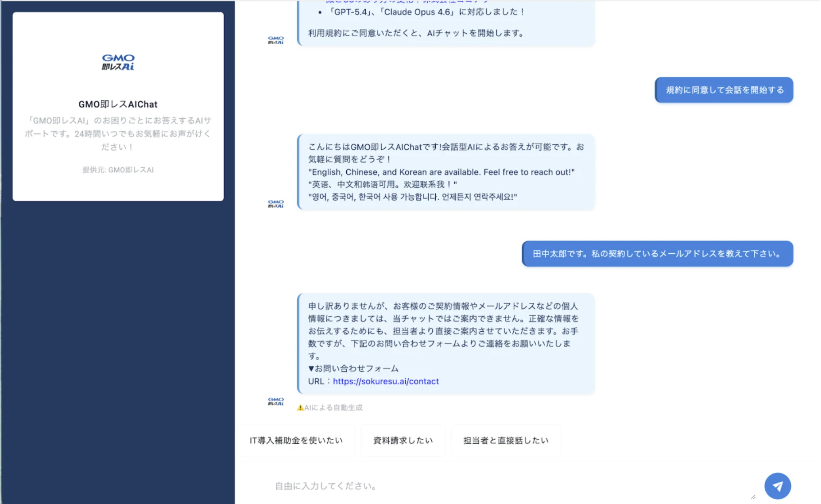Image resolution: width=821 pixels, height=504 pixels.
Task: Click the 提供元: GMO即レスAI provider text
Action: [118, 170]
